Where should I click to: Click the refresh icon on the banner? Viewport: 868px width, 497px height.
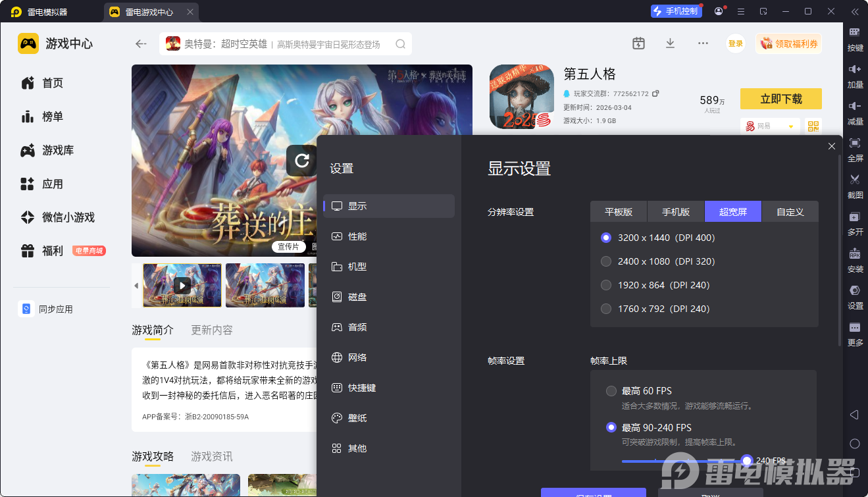tap(302, 161)
